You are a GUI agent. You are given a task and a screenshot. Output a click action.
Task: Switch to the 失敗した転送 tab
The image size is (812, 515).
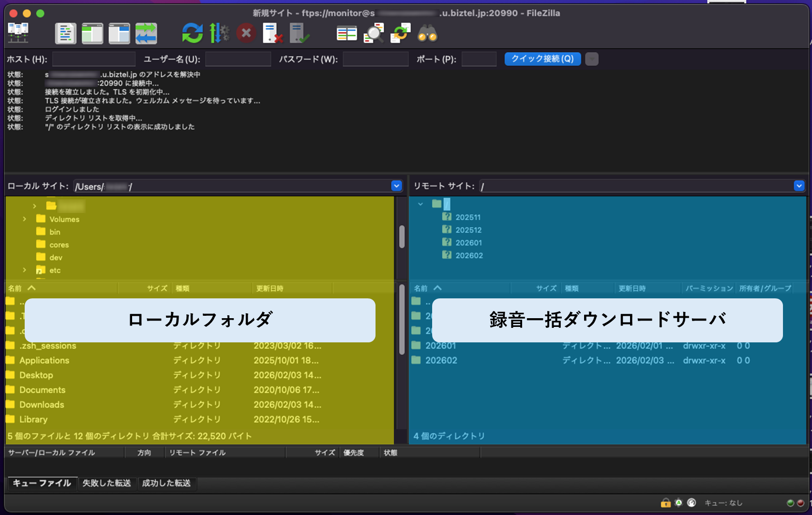click(x=106, y=483)
